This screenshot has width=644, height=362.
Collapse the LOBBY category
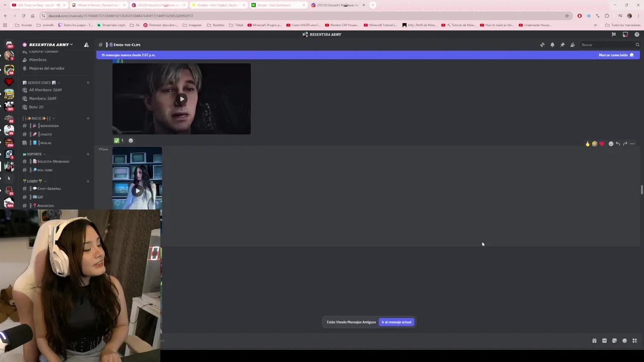pyautogui.click(x=34, y=181)
